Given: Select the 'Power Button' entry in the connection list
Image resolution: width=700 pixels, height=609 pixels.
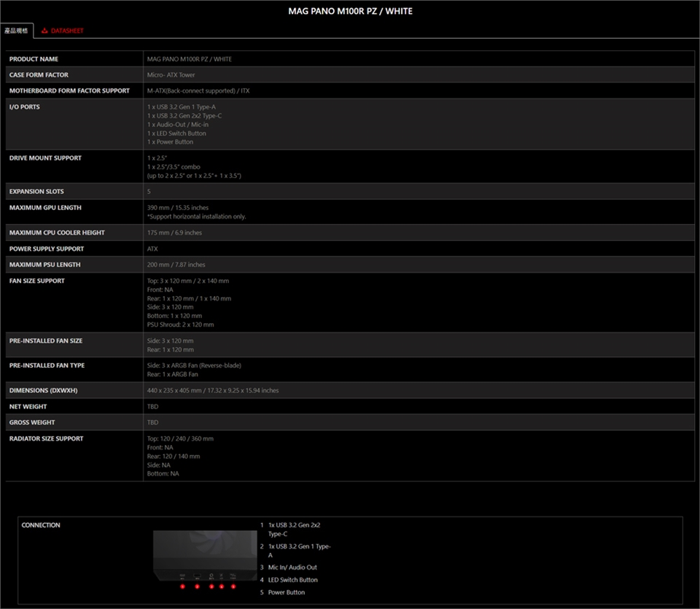Looking at the screenshot, I should pos(286,592).
